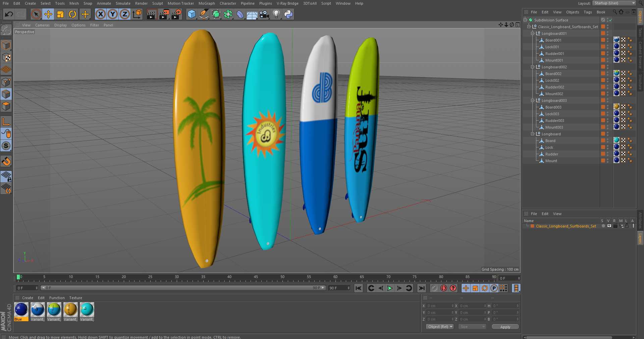Add a Light object
Screen dimensions: 644x339
(x=276, y=14)
